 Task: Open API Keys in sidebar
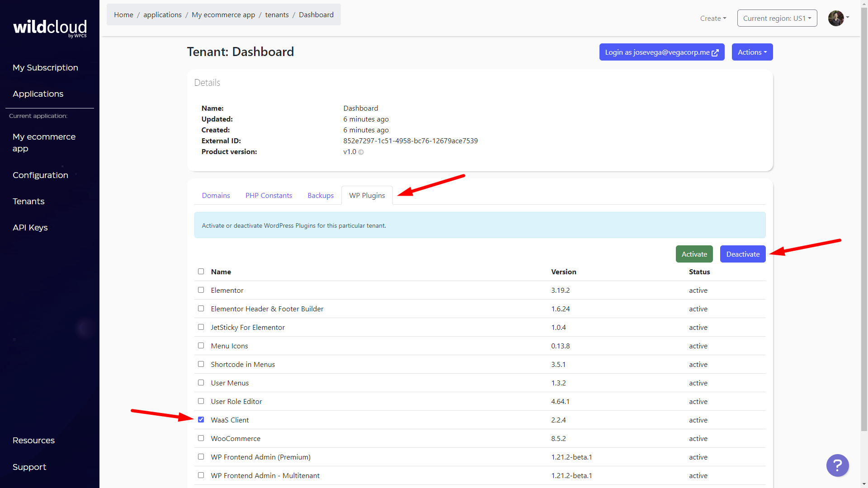(30, 227)
